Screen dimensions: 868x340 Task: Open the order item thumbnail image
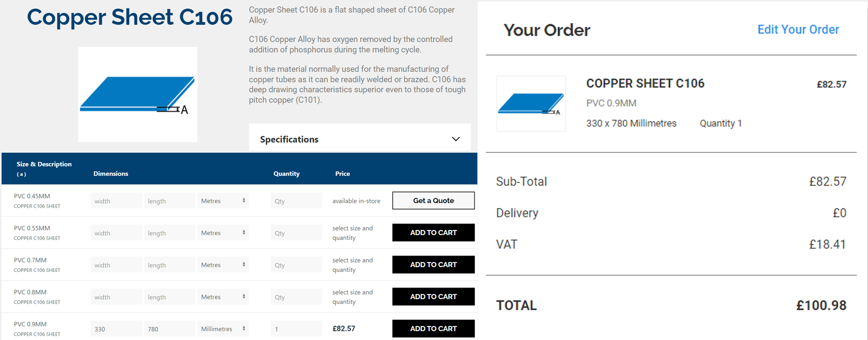point(531,104)
